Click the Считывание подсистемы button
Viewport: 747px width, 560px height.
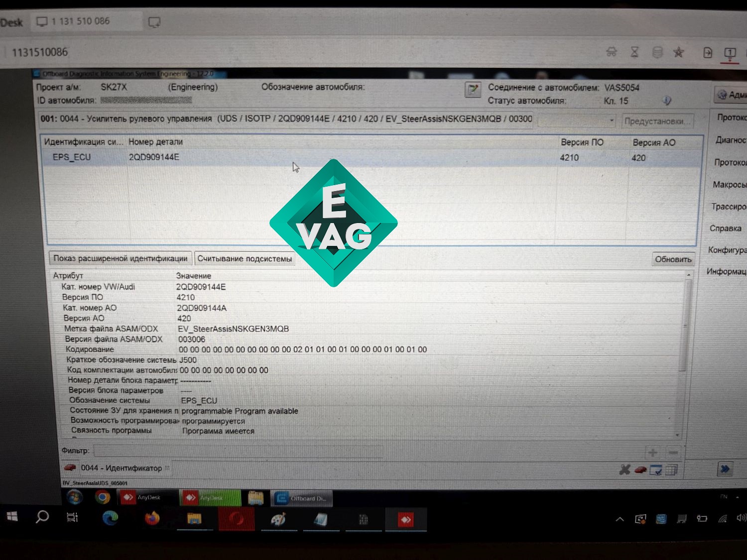point(245,259)
